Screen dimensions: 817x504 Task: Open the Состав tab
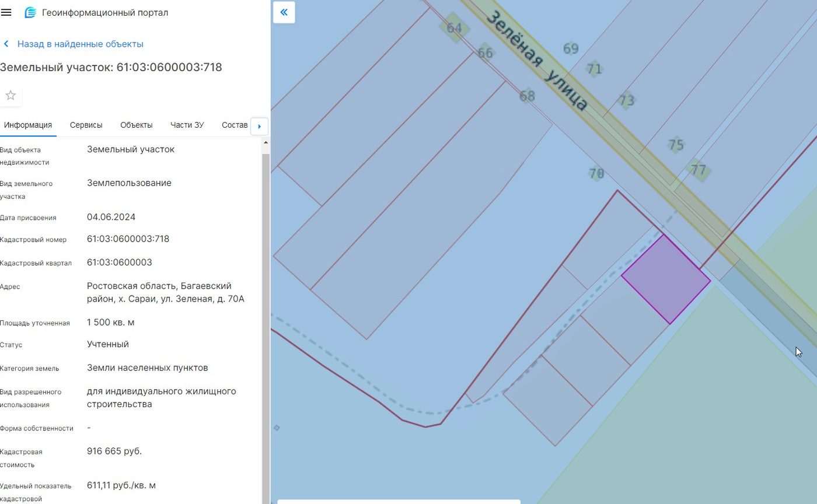point(235,125)
